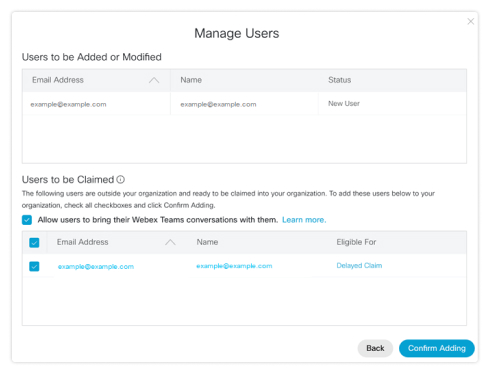Uncheck the example@example.com row checkbox
Image resolution: width=490 pixels, height=375 pixels.
(x=34, y=266)
